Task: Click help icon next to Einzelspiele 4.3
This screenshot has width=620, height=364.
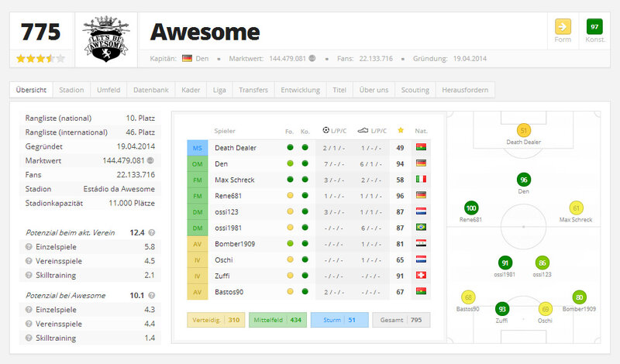Action: tap(29, 310)
